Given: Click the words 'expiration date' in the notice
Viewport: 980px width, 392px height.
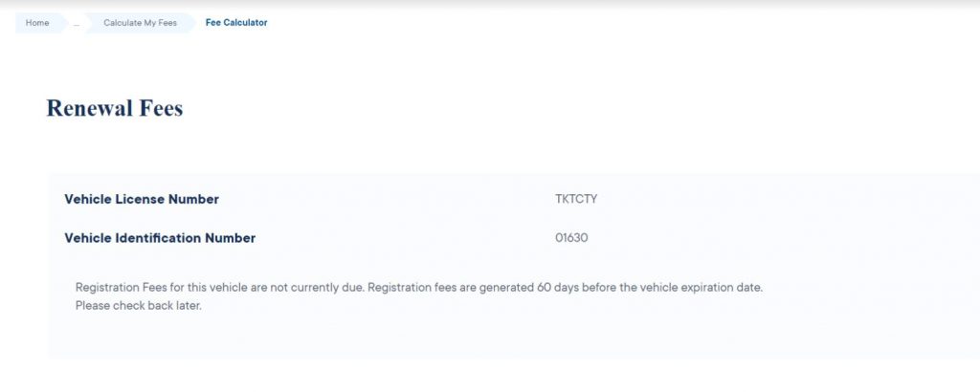Looking at the screenshot, I should (718, 288).
